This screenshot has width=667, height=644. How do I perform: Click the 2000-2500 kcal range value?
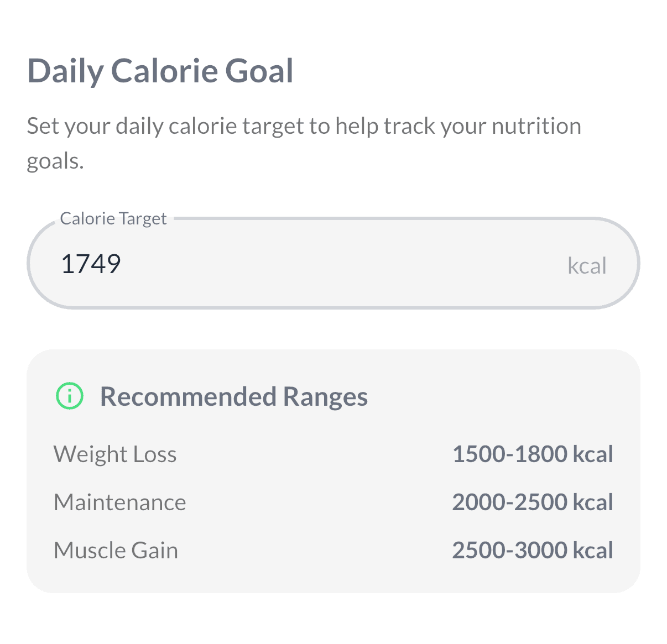(533, 502)
